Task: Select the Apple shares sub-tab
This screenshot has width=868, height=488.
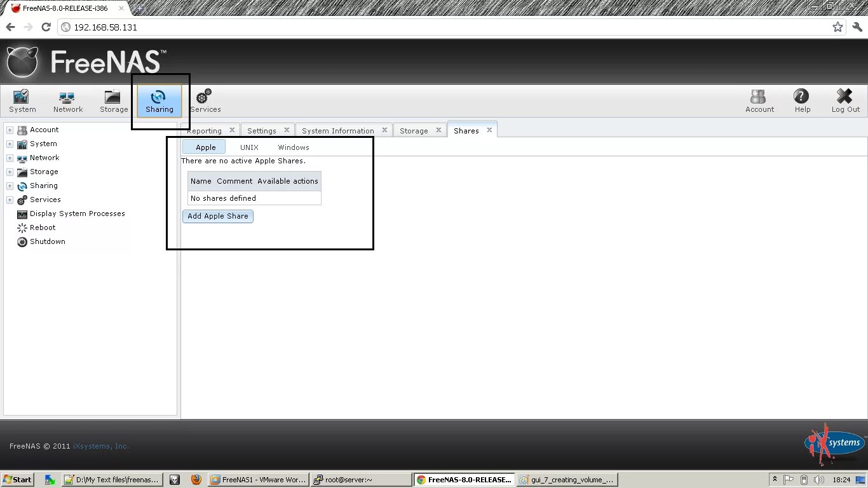Action: [205, 147]
